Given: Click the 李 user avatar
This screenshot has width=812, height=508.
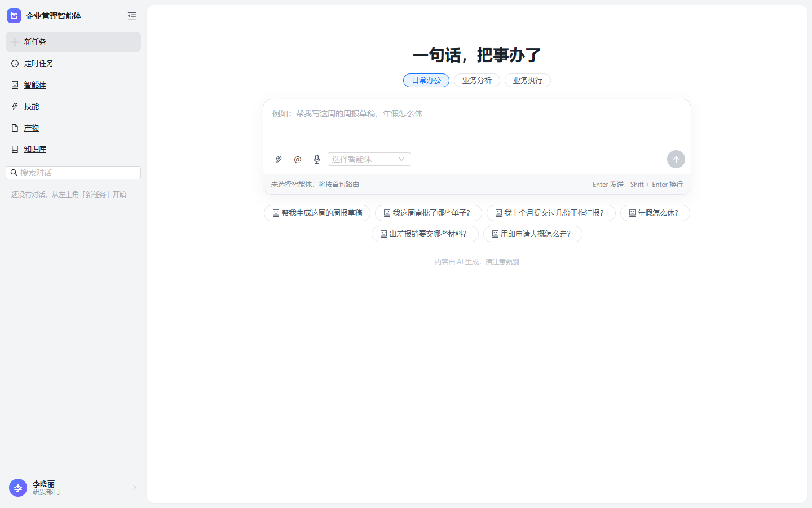Looking at the screenshot, I should 18,488.
